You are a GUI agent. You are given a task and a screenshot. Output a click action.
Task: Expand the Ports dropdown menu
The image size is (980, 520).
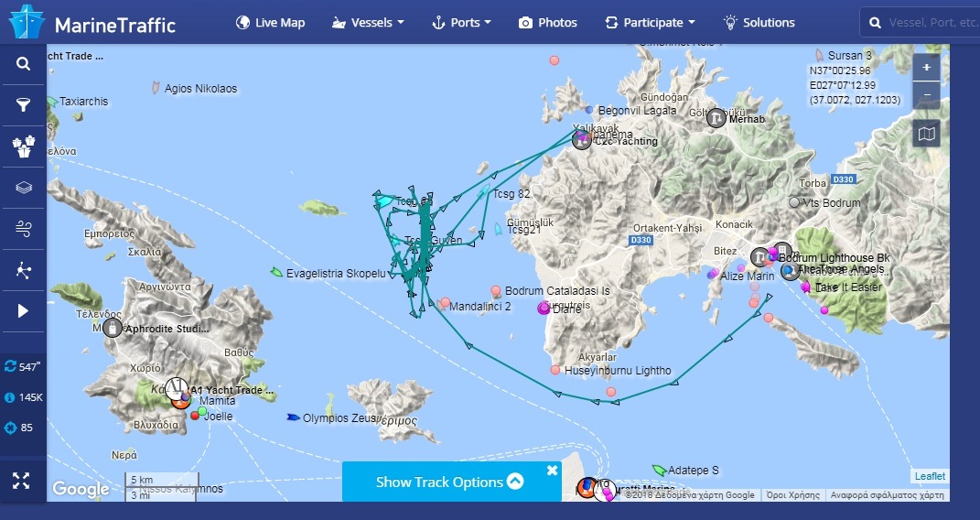pyautogui.click(x=462, y=23)
